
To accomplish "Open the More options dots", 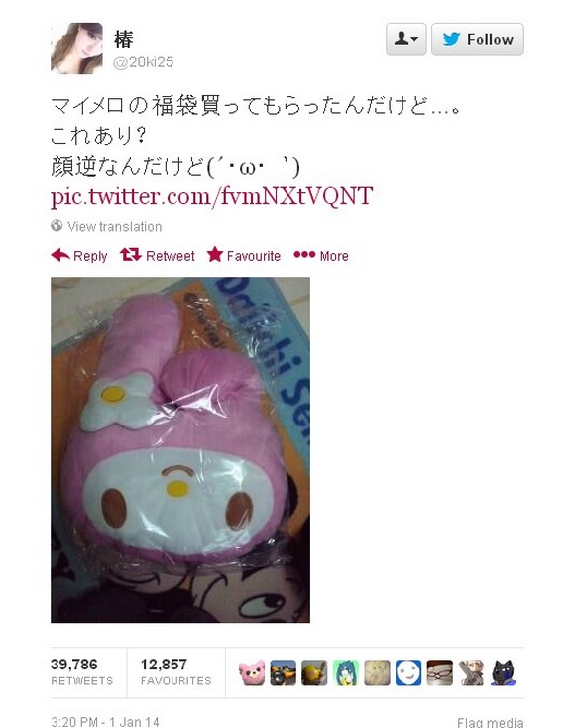I will 304,255.
